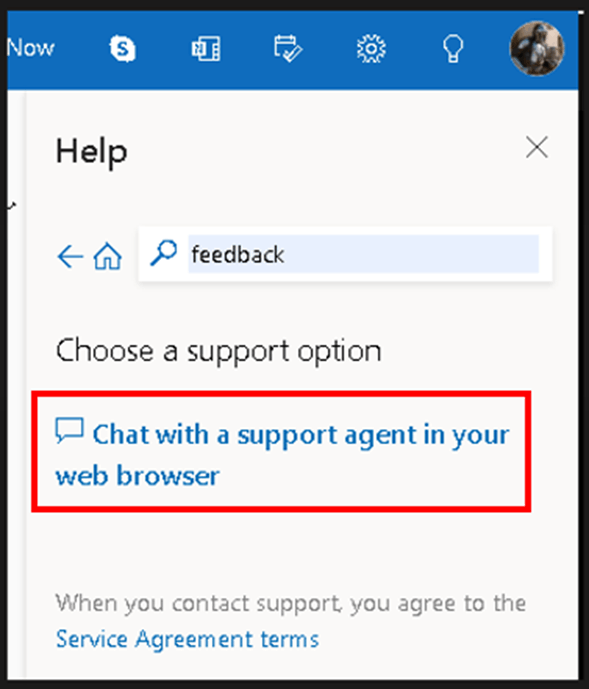Open Settings via the gear icon

pos(371,48)
